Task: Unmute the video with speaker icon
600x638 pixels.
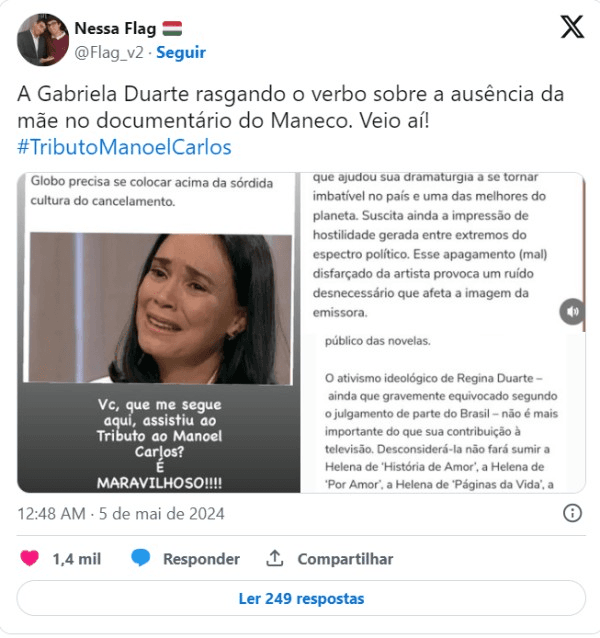Action: tap(572, 312)
